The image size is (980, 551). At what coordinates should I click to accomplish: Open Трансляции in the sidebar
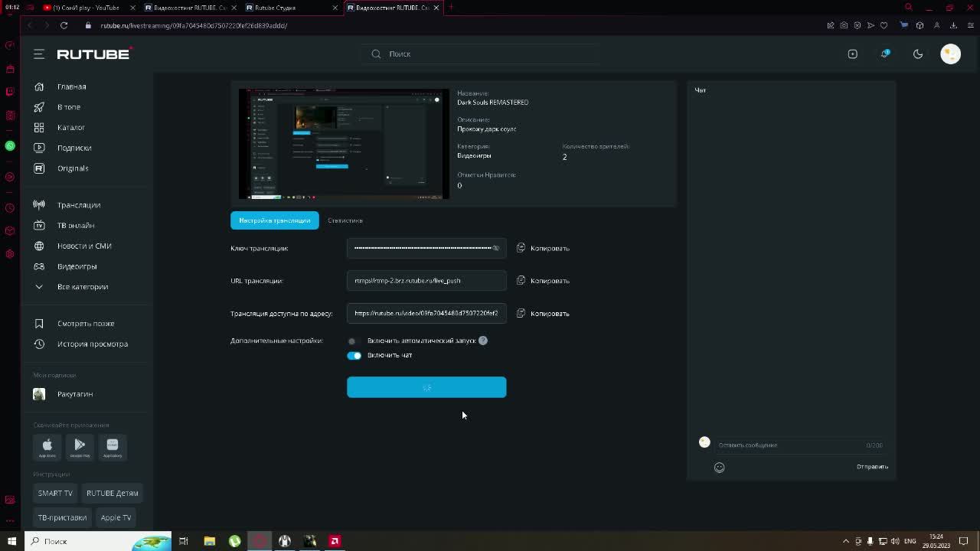pyautogui.click(x=78, y=205)
